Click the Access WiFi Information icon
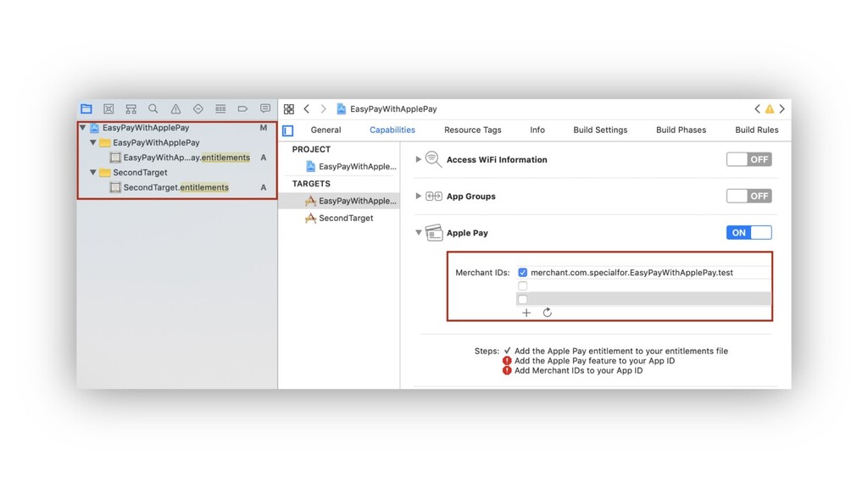 433,159
